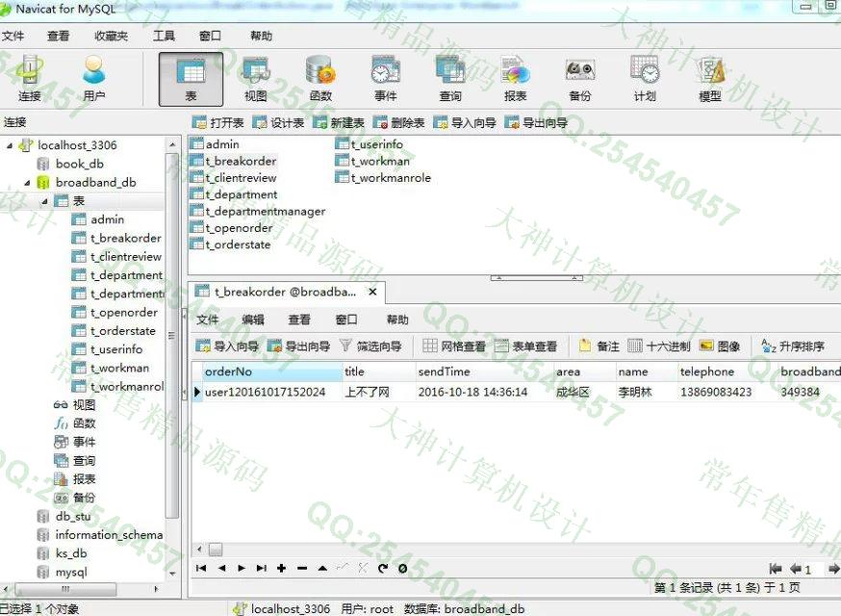Click 导出向导 in t_breakorder table window
Image resolution: width=841 pixels, height=616 pixels.
coord(298,346)
